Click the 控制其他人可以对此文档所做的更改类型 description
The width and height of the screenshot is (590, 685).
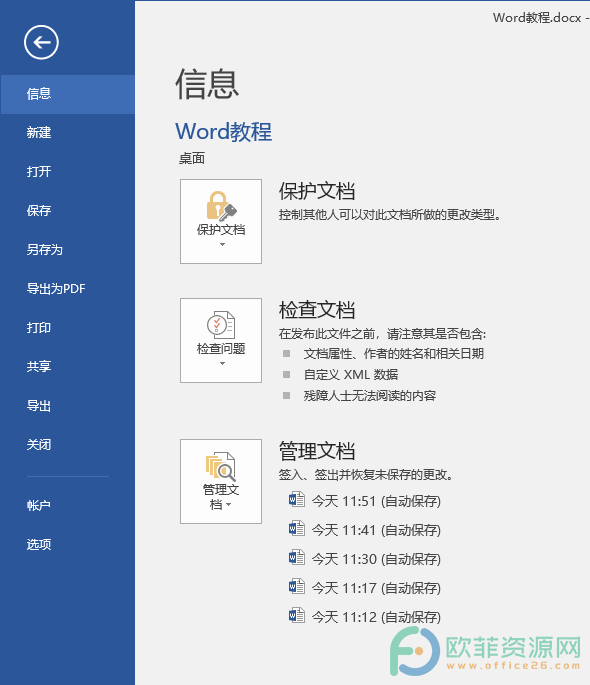(390, 215)
